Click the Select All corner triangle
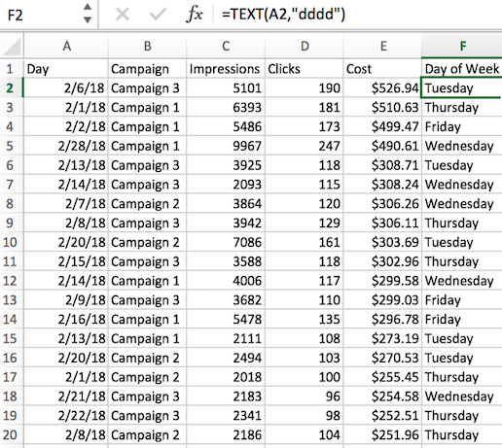502x448 pixels. tap(12, 47)
